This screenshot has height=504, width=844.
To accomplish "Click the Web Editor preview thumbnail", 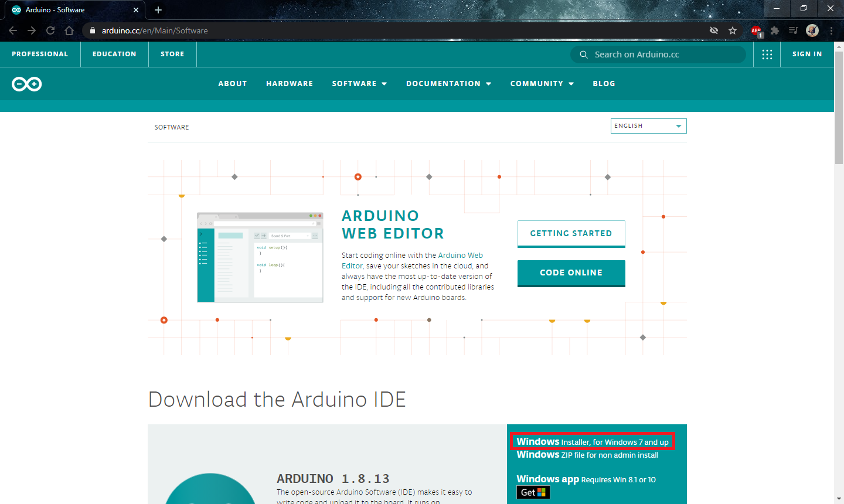I will (260, 257).
